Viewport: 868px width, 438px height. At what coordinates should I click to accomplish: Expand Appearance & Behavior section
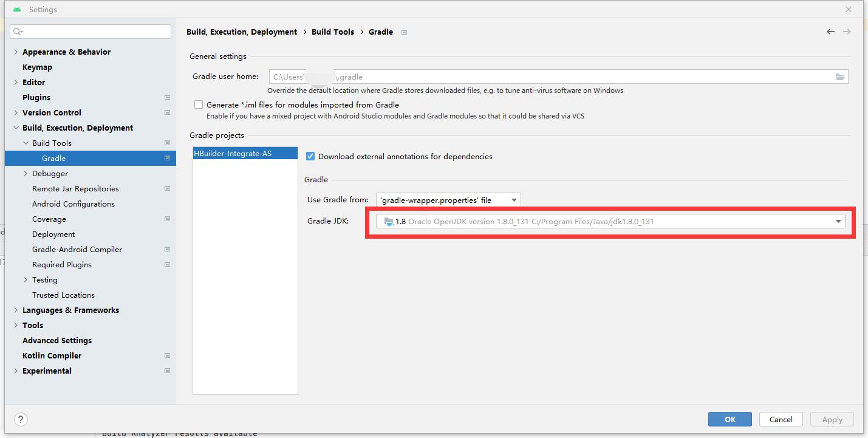pyautogui.click(x=16, y=52)
